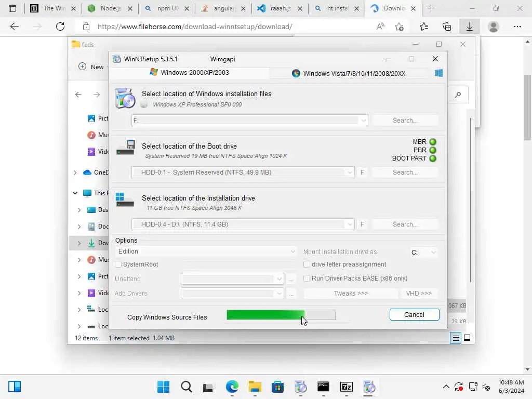Open Edge favorites star icon

[424, 26]
